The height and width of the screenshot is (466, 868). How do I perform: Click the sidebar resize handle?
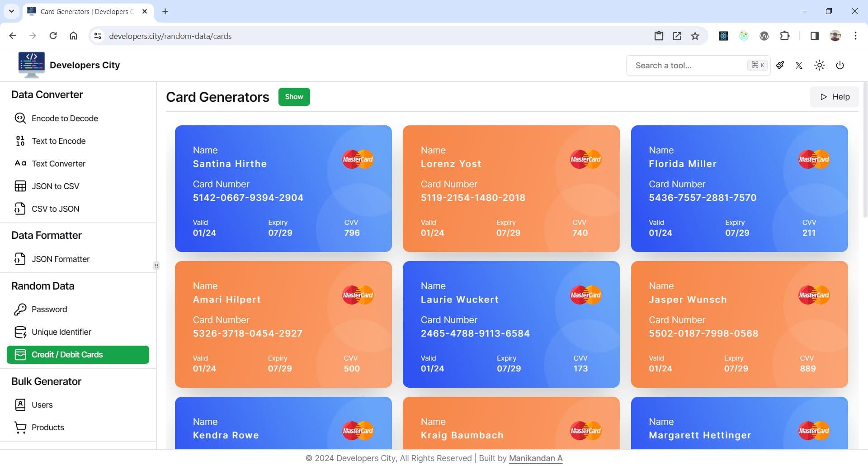coord(156,266)
